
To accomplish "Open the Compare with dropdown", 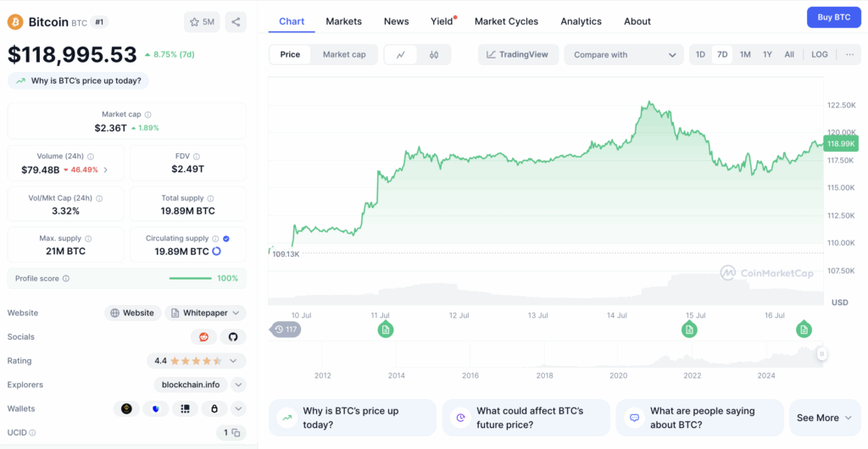I will pyautogui.click(x=625, y=55).
